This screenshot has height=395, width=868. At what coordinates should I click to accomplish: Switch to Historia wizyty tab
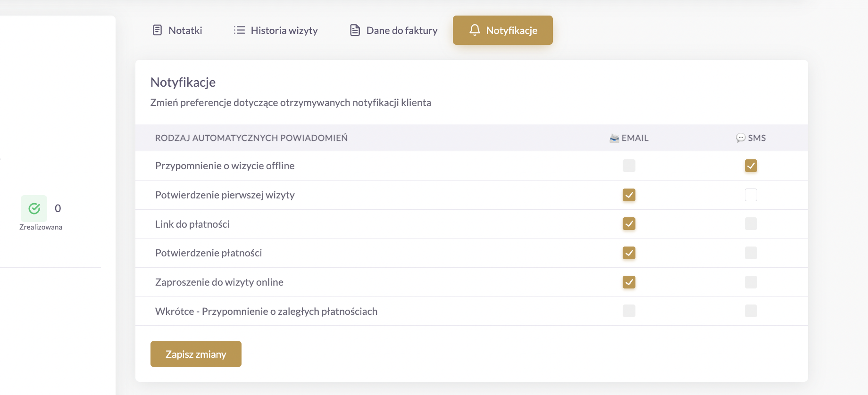click(x=275, y=30)
